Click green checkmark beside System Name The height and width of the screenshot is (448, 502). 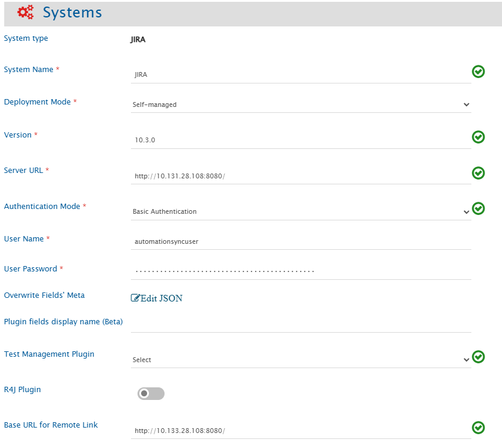(x=478, y=72)
